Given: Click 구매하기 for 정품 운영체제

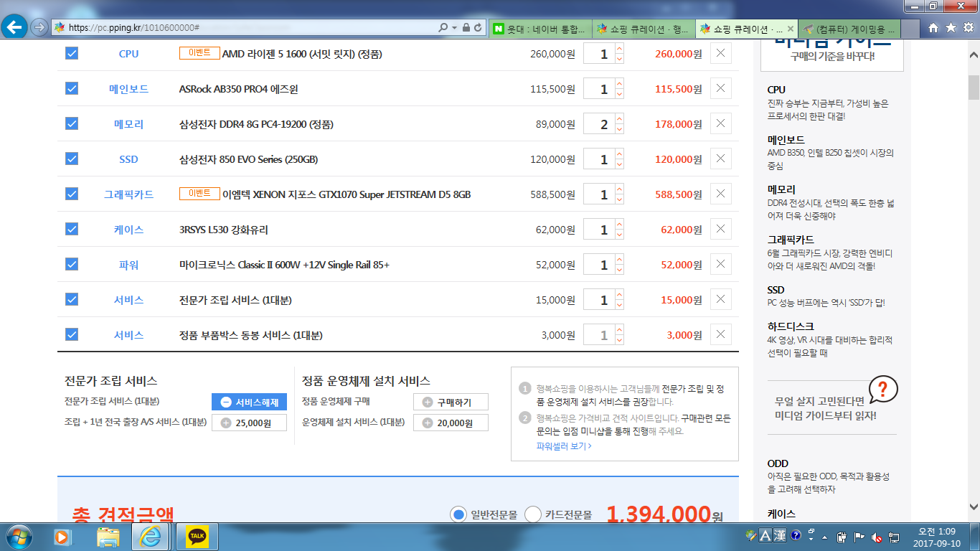Looking at the screenshot, I should [451, 402].
